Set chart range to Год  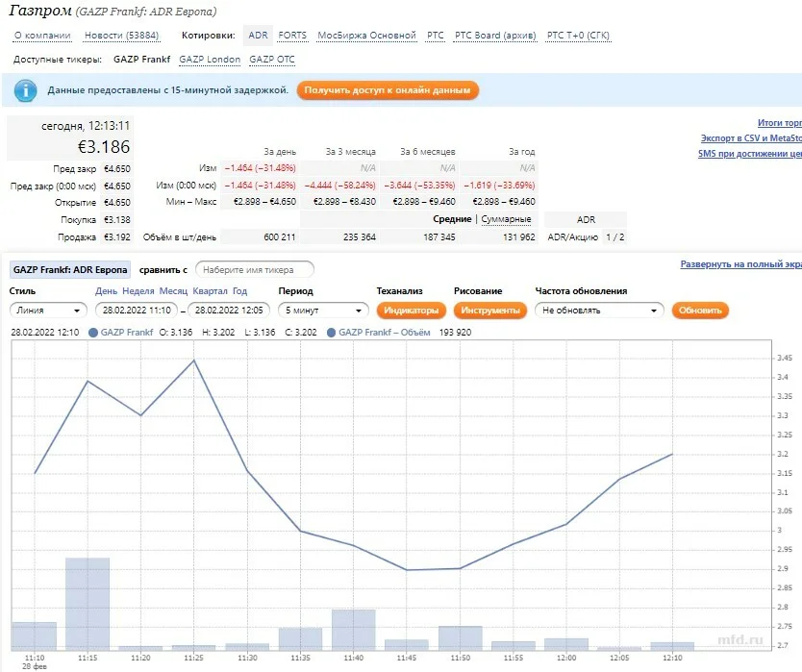click(239, 291)
